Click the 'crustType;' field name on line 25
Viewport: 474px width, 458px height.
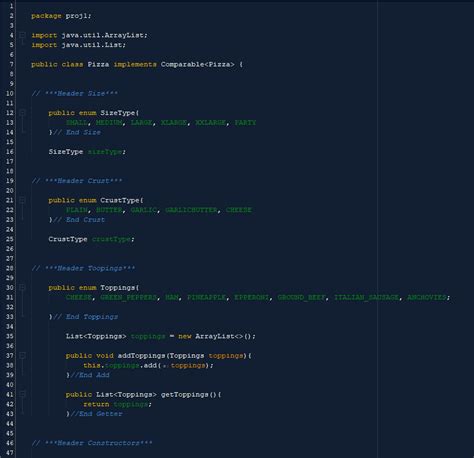(113, 239)
